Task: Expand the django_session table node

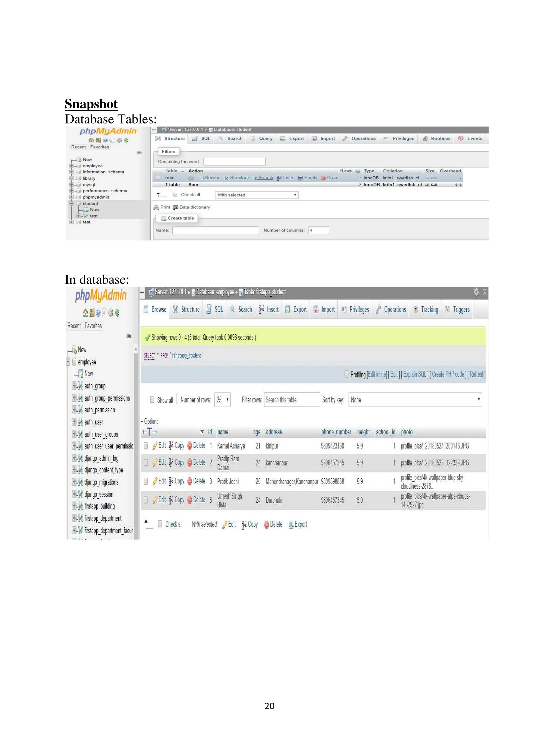Action: click(74, 494)
